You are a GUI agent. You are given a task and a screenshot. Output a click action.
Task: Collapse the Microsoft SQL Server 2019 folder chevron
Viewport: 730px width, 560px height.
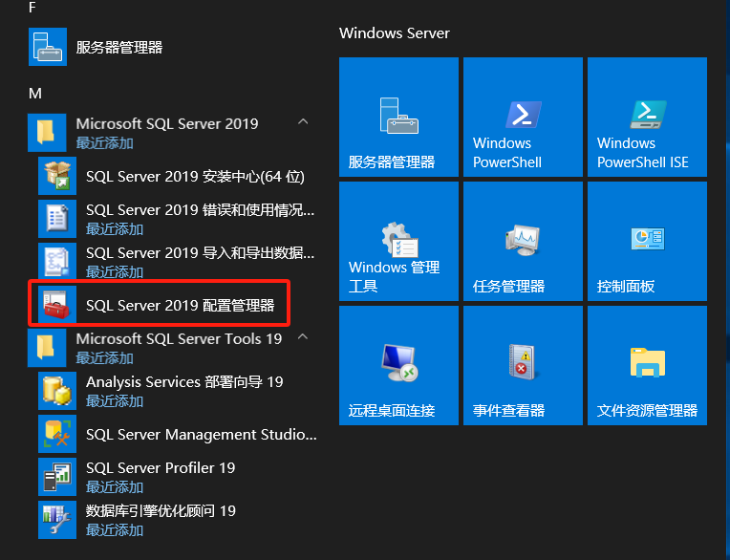[303, 123]
